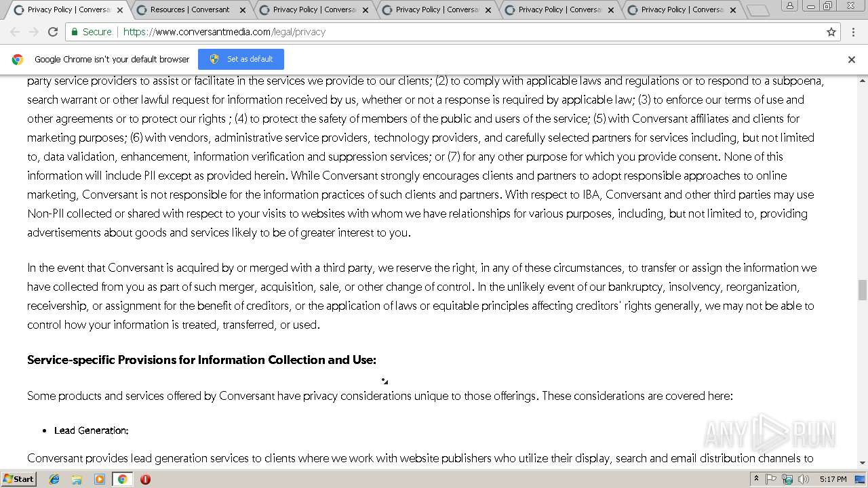Image resolution: width=868 pixels, height=488 pixels.
Task: Open Chrome menu with three dots
Action: [x=854, y=32]
